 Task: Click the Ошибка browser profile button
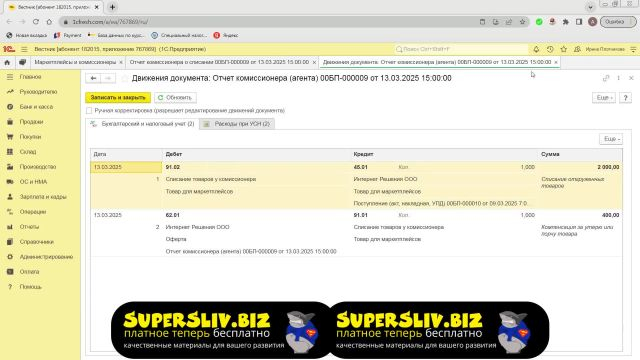618,22
